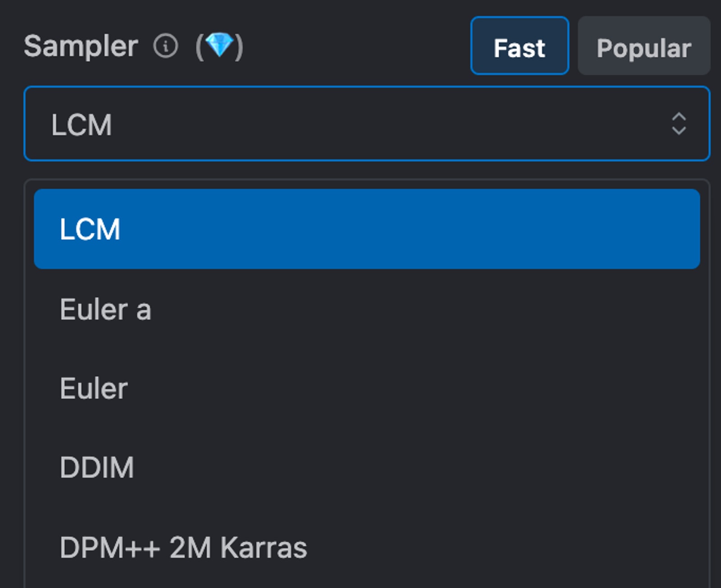Viewport: 721px width, 588px height.
Task: Show sampler help via the circled i
Action: tap(165, 46)
